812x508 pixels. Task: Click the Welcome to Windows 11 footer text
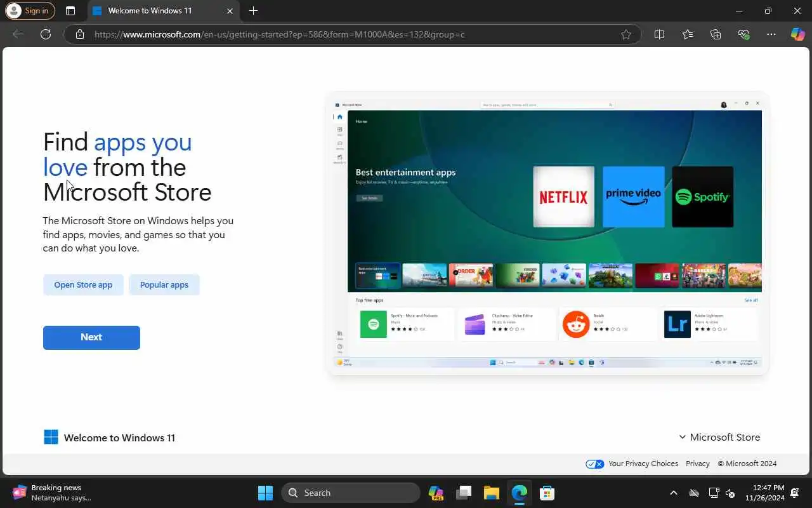pyautogui.click(x=119, y=438)
